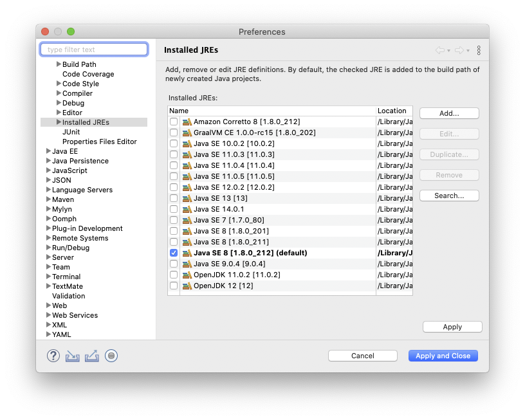Click the Cancel button

[x=363, y=356]
